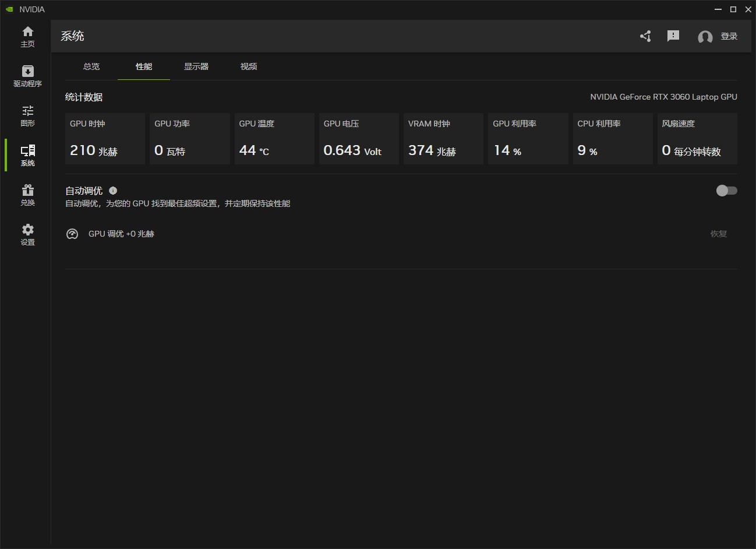Click the GPU 功率 0 瓦特 card
Image resolution: width=756 pixels, height=549 pixels.
coord(190,139)
